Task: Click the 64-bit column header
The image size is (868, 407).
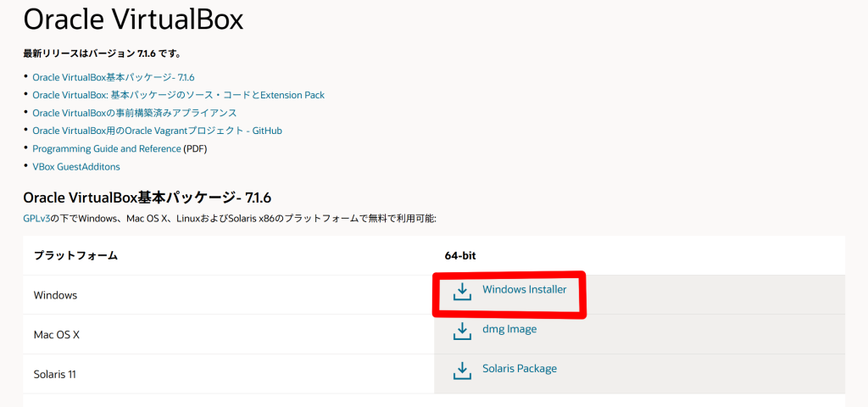Action: [460, 256]
